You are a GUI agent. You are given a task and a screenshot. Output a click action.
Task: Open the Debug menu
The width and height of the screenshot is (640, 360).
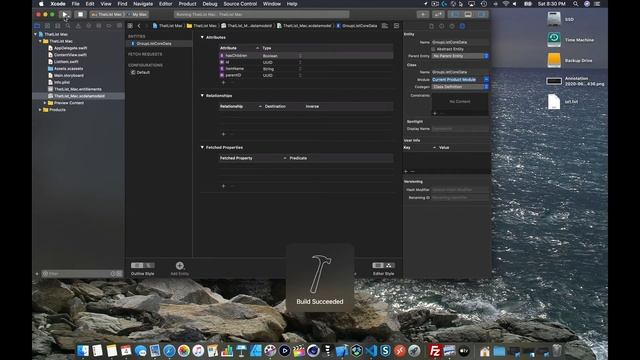coord(210,4)
